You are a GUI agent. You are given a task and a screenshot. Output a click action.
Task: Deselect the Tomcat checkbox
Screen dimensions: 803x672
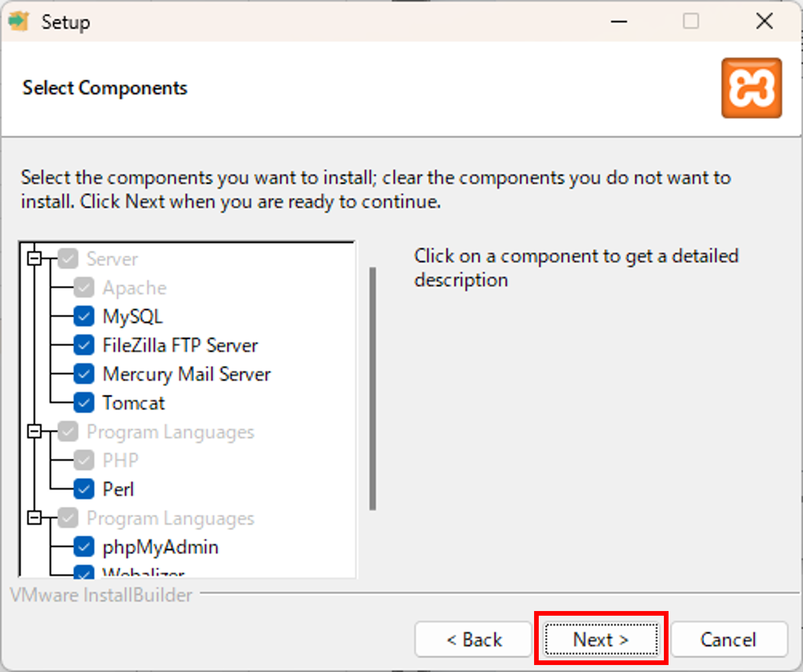coord(83,403)
